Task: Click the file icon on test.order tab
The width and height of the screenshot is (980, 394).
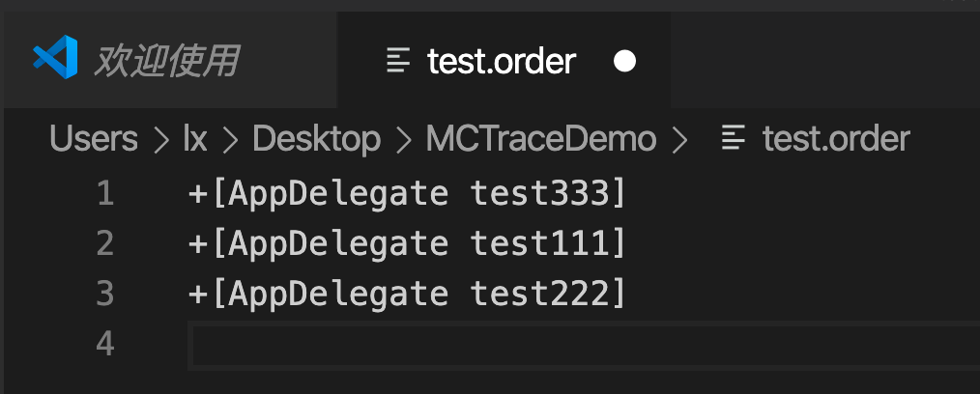Action: tap(399, 61)
